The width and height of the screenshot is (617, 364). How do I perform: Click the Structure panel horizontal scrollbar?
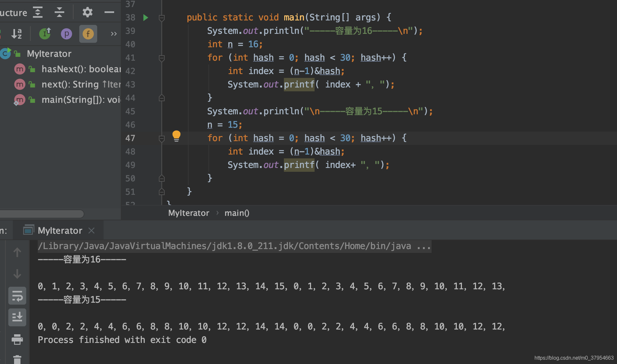coord(42,214)
